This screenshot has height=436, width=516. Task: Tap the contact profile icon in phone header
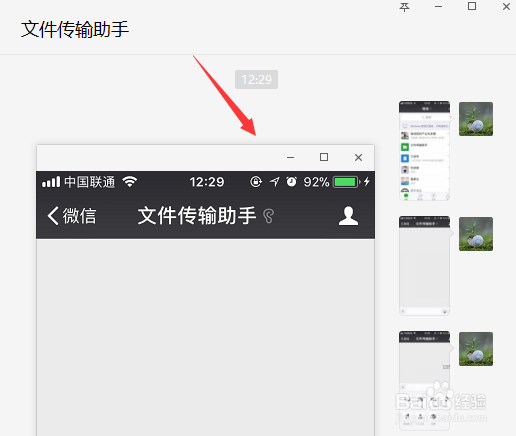348,216
